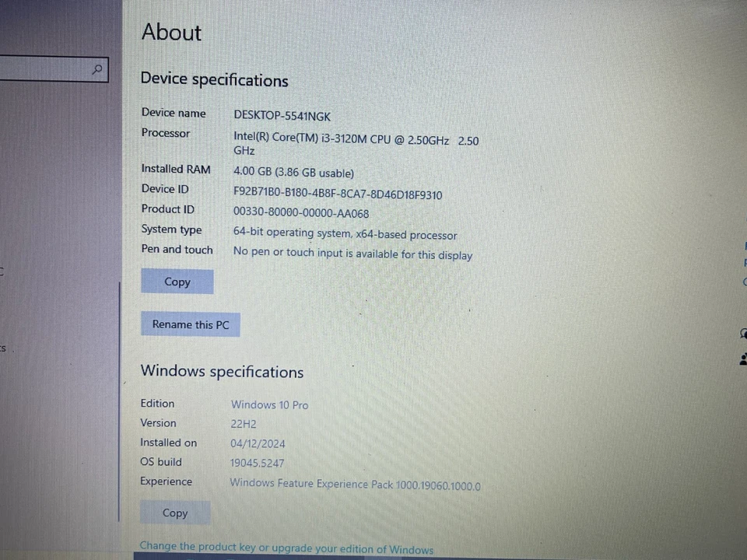Open the Windows 10 Pro edition link
The width and height of the screenshot is (747, 560).
pyautogui.click(x=269, y=404)
